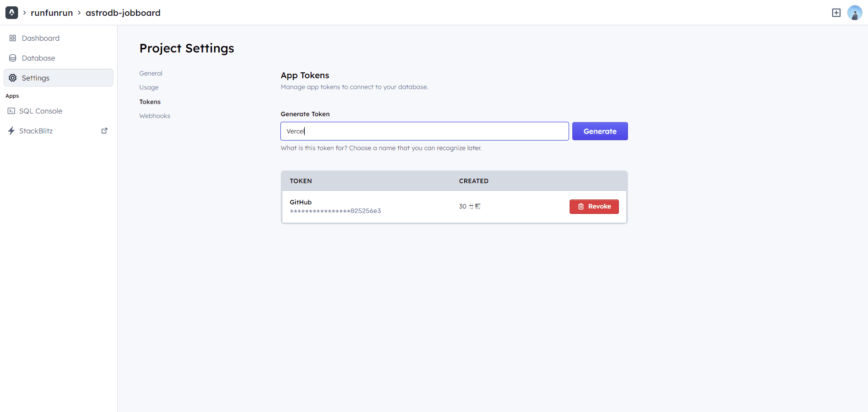This screenshot has height=412, width=868.
Task: Select the Settings gear icon
Action: point(13,78)
